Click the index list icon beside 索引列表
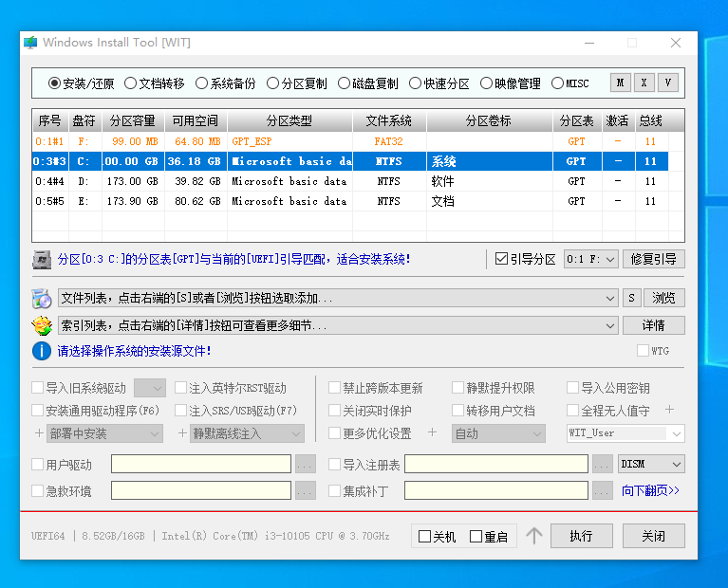This screenshot has width=728, height=588. pyautogui.click(x=42, y=326)
